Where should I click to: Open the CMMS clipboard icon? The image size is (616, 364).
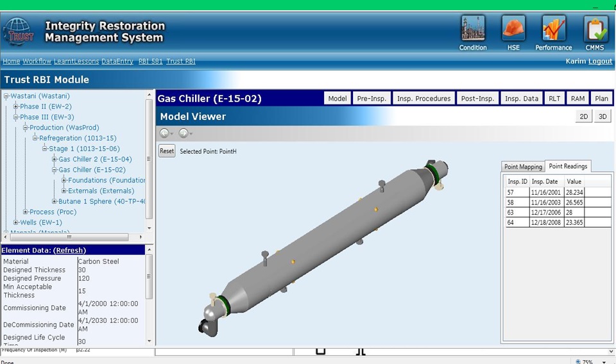(x=595, y=29)
